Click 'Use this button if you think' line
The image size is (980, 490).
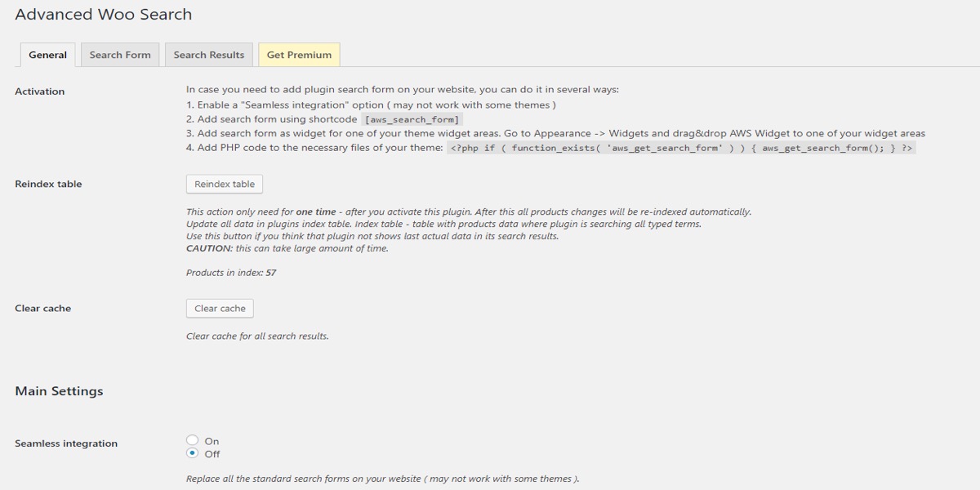pyautogui.click(x=372, y=236)
